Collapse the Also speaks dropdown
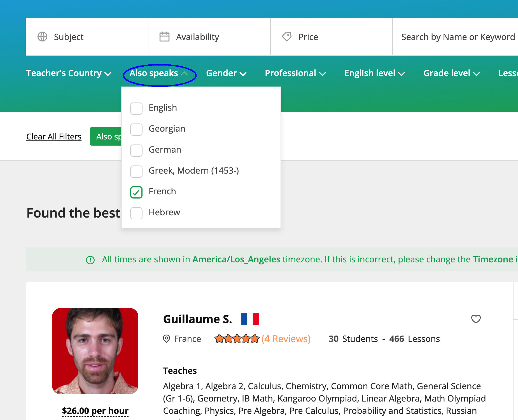The height and width of the screenshot is (420, 518). click(x=159, y=73)
